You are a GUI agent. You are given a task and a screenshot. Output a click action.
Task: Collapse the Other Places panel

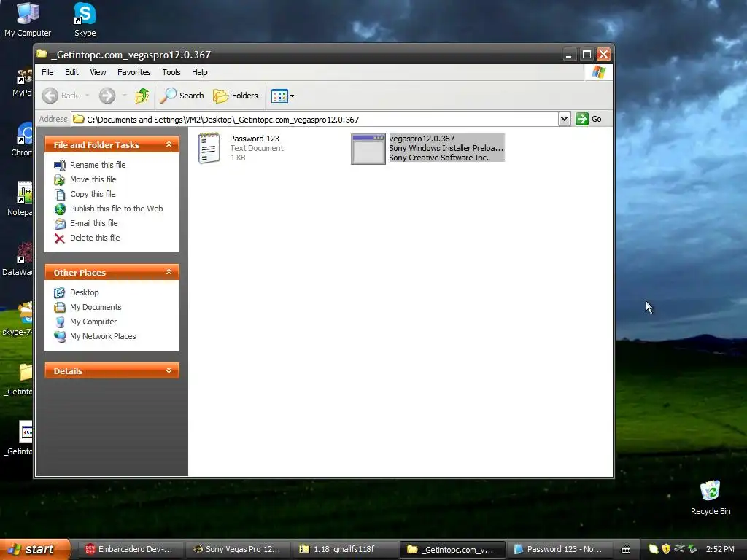pyautogui.click(x=169, y=272)
